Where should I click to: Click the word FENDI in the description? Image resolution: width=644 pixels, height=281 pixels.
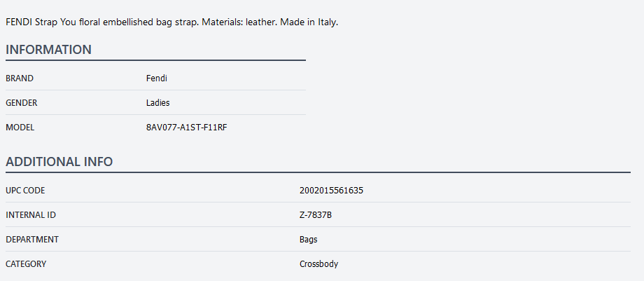pos(18,22)
